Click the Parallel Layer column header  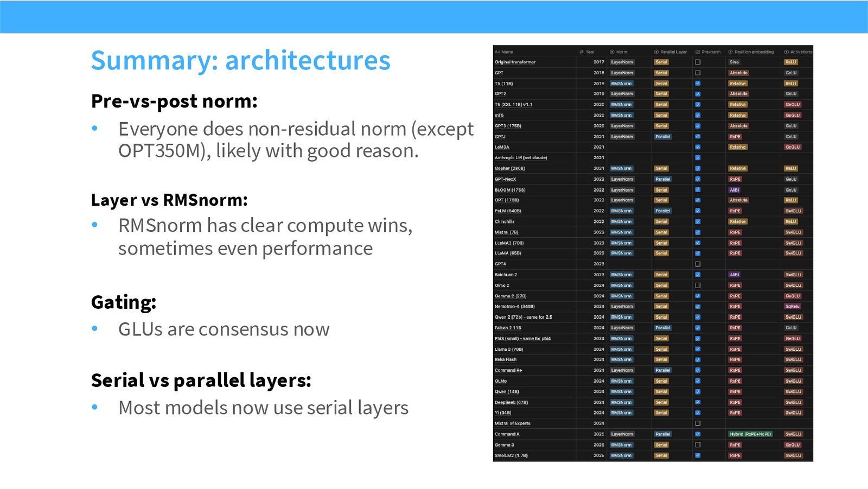[671, 52]
